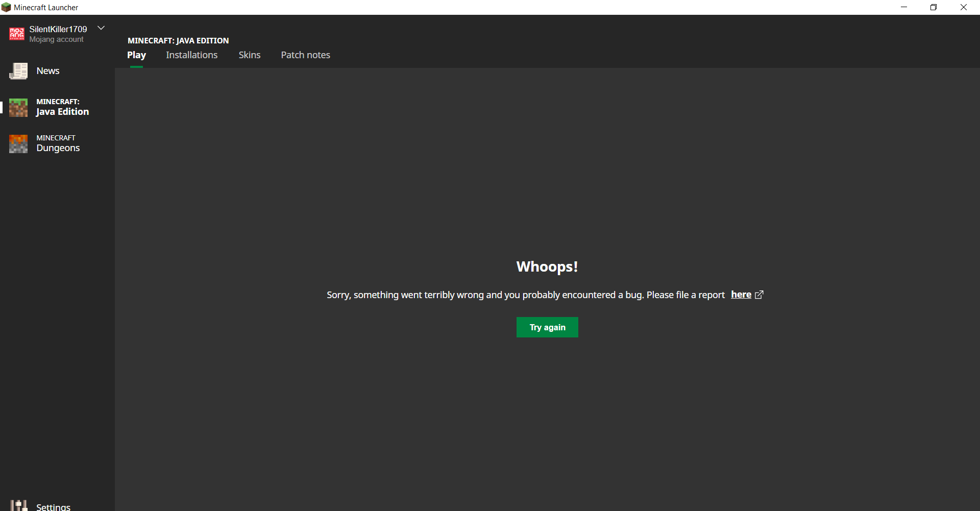Viewport: 980px width, 511px height.
Task: Click the external link icon beside here
Action: (759, 295)
